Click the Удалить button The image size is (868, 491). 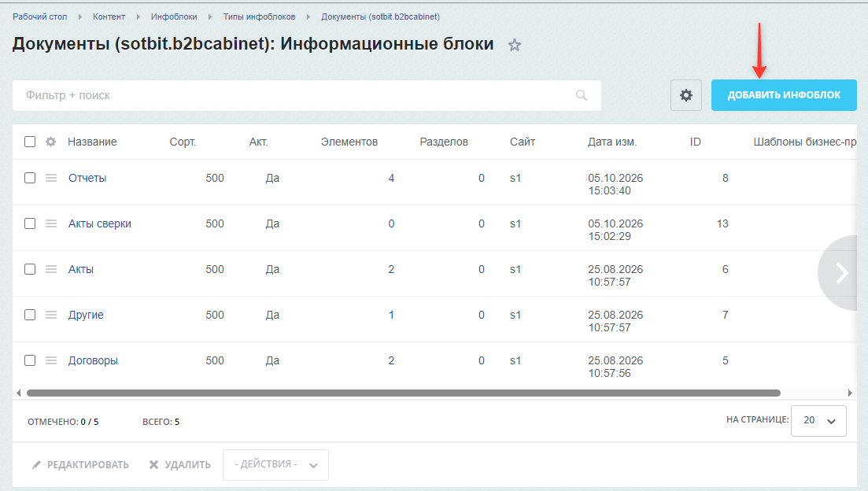(x=180, y=465)
